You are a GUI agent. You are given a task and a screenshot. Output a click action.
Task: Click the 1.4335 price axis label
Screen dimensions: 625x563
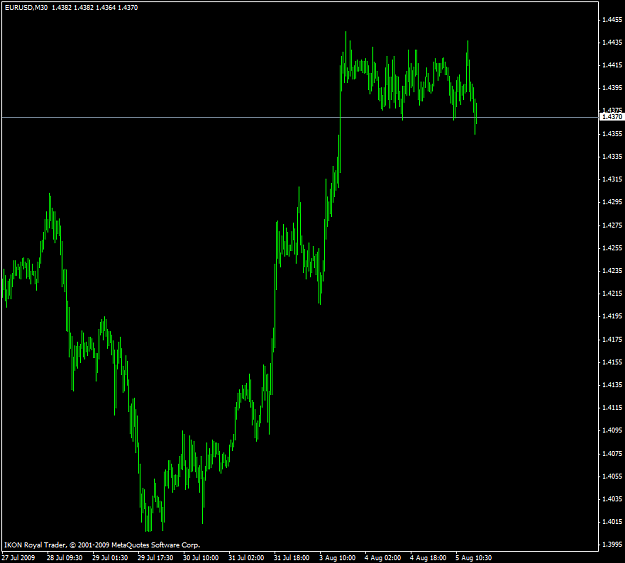612,156
